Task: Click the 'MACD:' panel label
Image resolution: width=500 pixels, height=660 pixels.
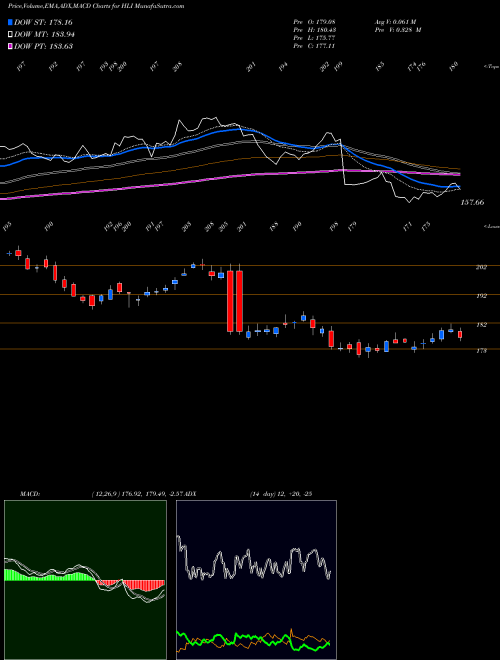Action: pos(30,494)
